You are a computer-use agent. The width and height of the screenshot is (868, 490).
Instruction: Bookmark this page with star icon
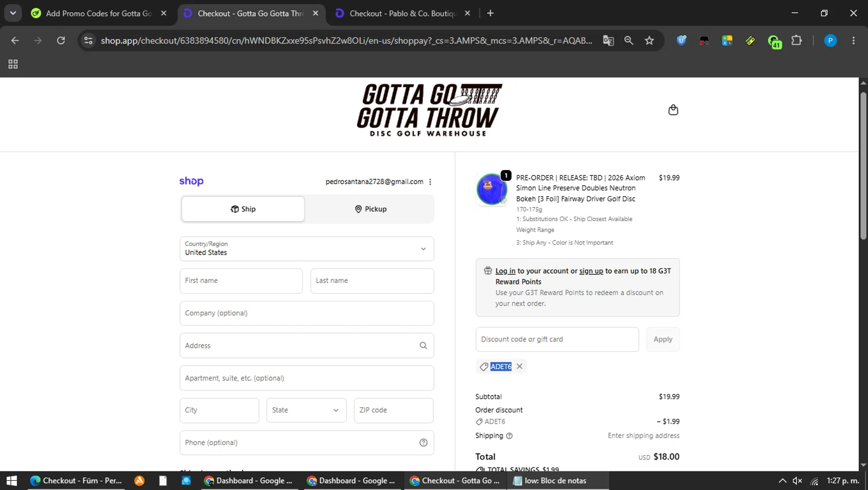pyautogui.click(x=649, y=40)
